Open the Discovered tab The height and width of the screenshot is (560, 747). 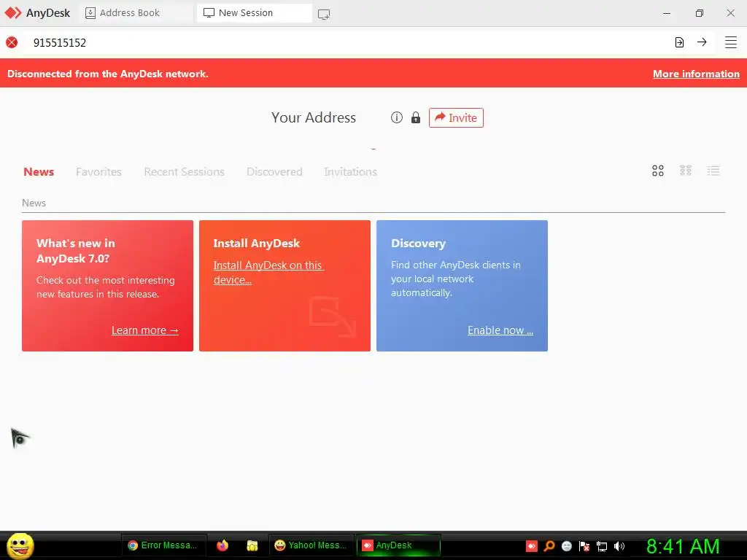(274, 172)
